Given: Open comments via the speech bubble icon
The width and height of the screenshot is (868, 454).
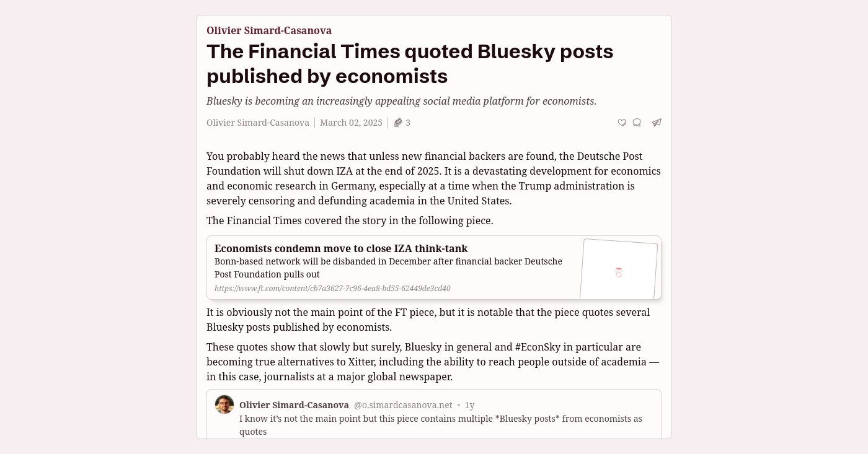Looking at the screenshot, I should pyautogui.click(x=637, y=123).
